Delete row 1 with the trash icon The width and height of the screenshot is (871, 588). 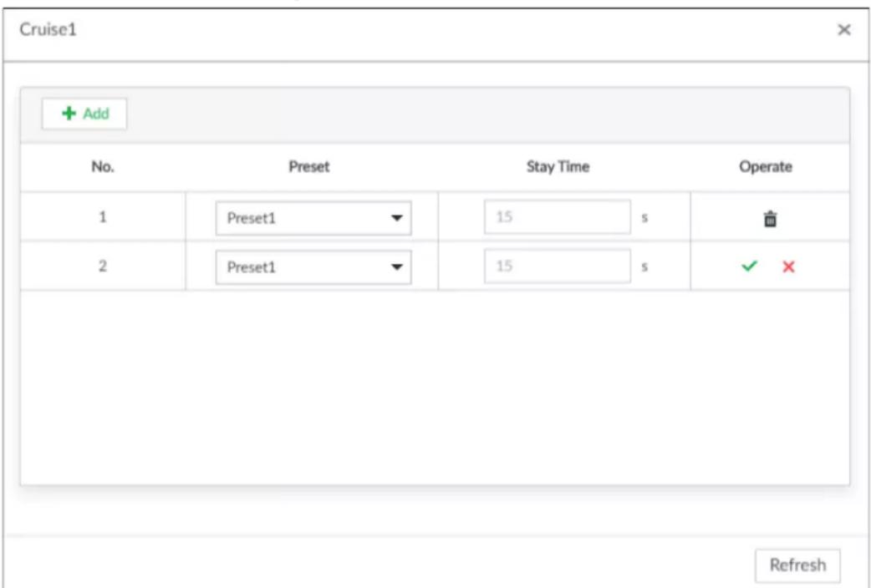[770, 219]
